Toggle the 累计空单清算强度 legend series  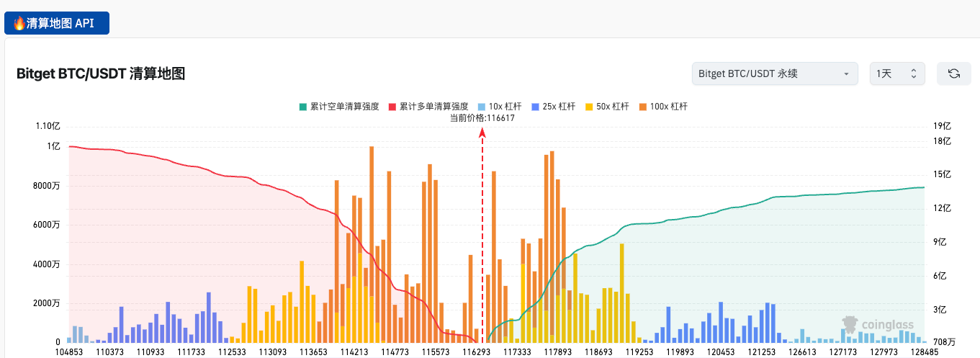(339, 107)
